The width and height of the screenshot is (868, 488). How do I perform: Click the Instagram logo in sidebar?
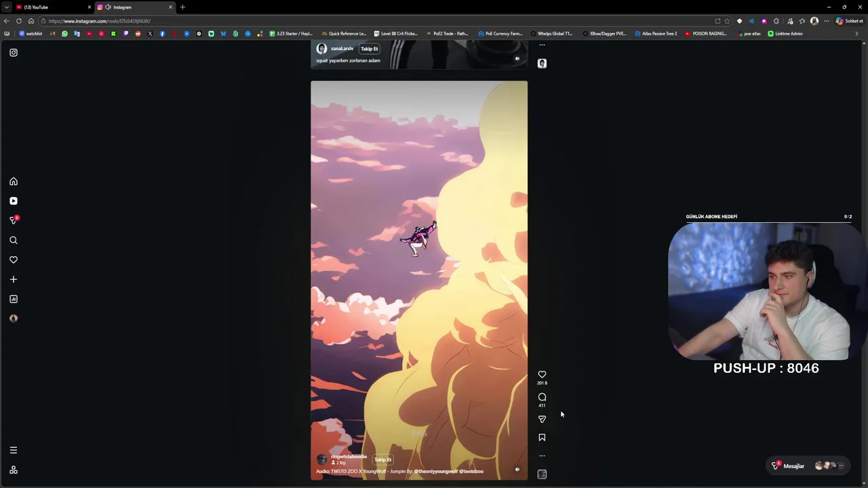[x=14, y=52]
